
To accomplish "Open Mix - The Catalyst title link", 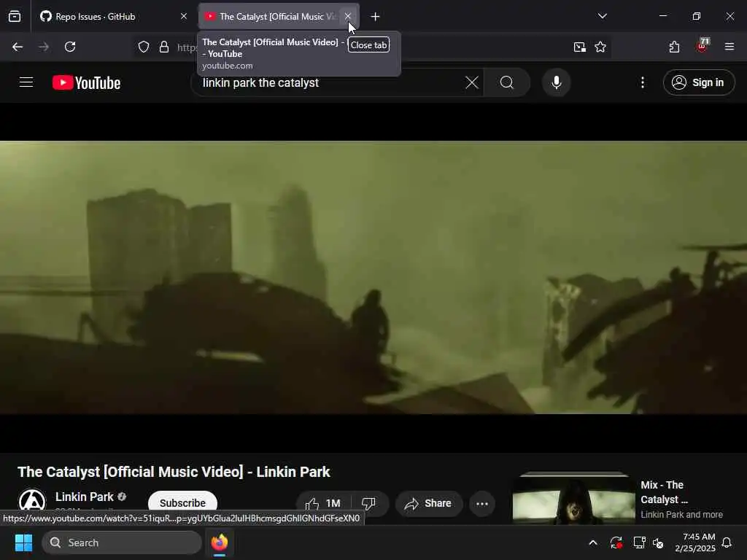I will pos(664,492).
